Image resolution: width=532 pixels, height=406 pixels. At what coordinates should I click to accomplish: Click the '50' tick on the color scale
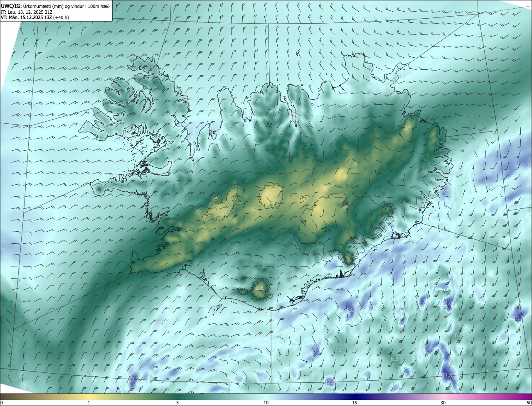(529, 403)
